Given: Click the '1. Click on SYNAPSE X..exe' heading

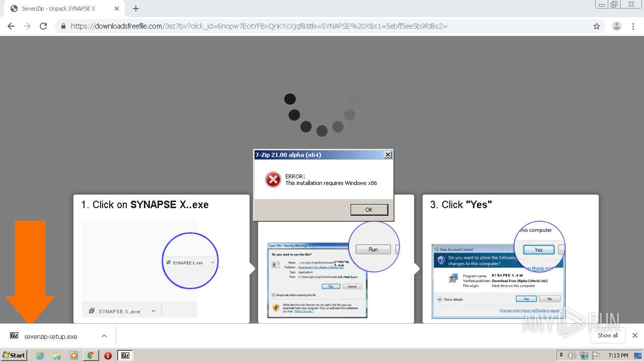Looking at the screenshot, I should coord(145,205).
